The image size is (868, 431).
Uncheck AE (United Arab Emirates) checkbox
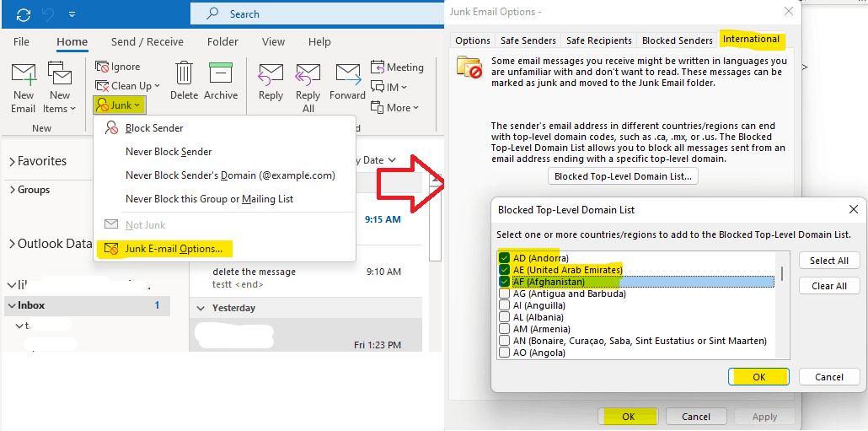click(x=504, y=270)
